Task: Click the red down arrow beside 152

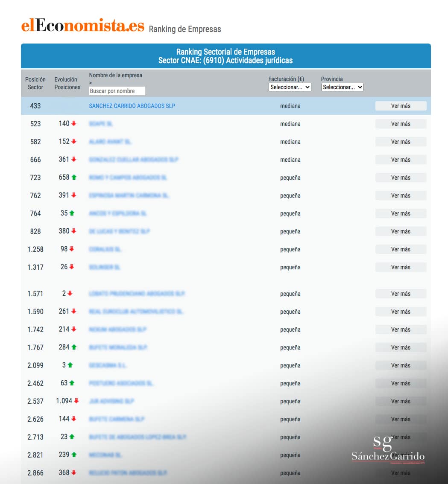Action: tap(74, 141)
